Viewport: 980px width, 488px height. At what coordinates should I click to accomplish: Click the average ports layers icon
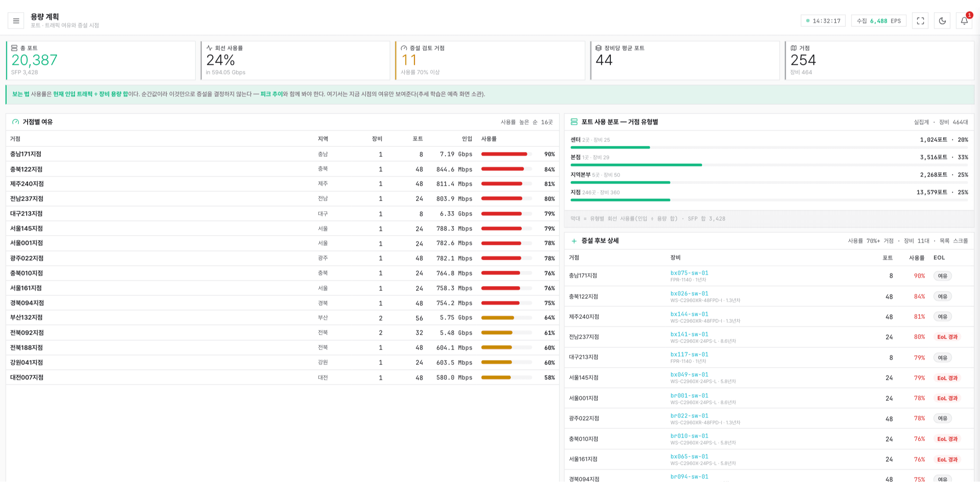599,48
